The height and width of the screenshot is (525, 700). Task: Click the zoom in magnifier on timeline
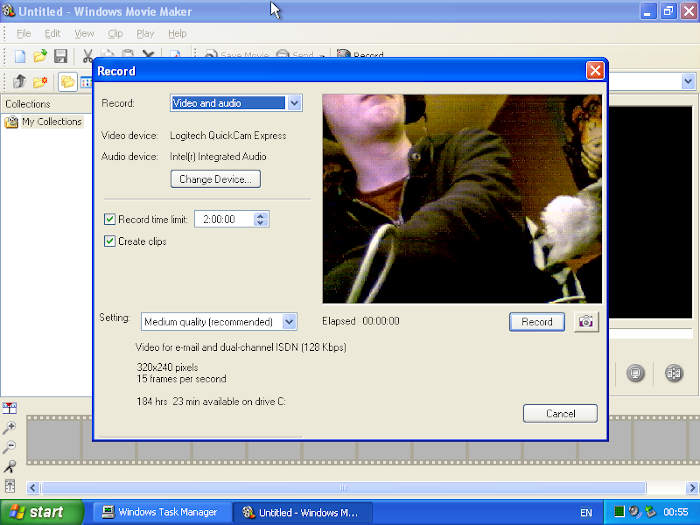(x=9, y=428)
